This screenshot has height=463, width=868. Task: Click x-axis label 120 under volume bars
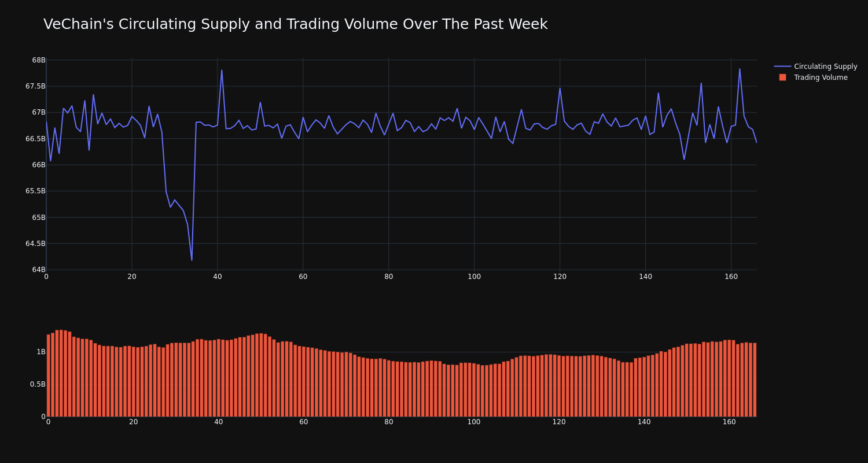tap(559, 422)
